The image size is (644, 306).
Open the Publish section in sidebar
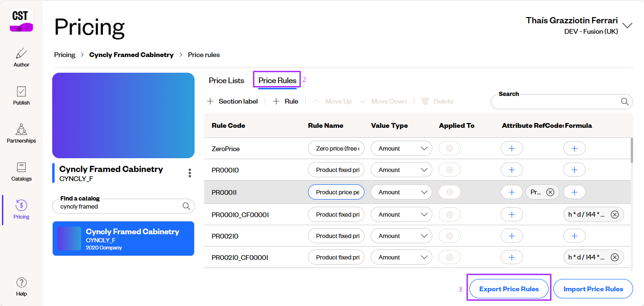pyautogui.click(x=21, y=96)
